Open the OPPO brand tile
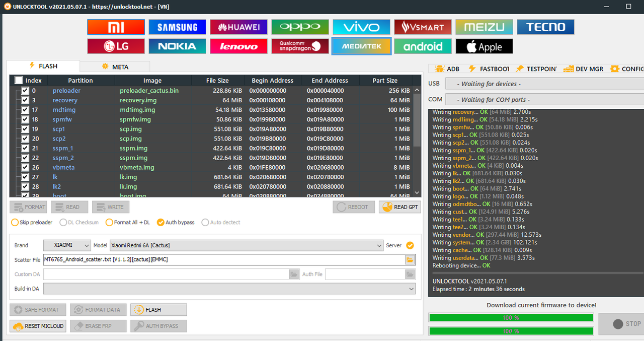This screenshot has width=644, height=341. coord(300,27)
